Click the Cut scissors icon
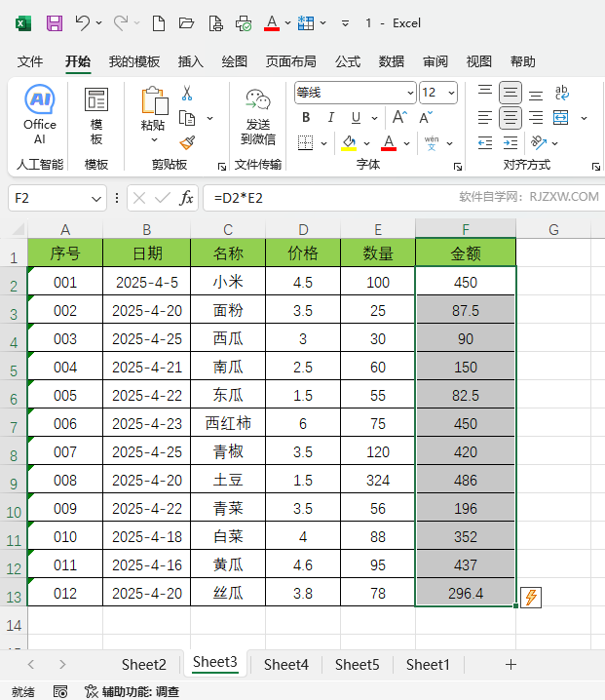The height and width of the screenshot is (700, 605). click(x=187, y=93)
